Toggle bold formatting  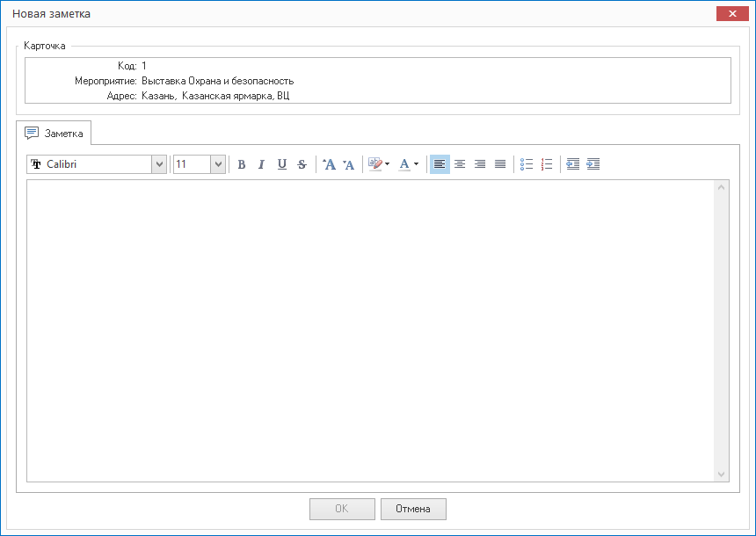pos(242,164)
